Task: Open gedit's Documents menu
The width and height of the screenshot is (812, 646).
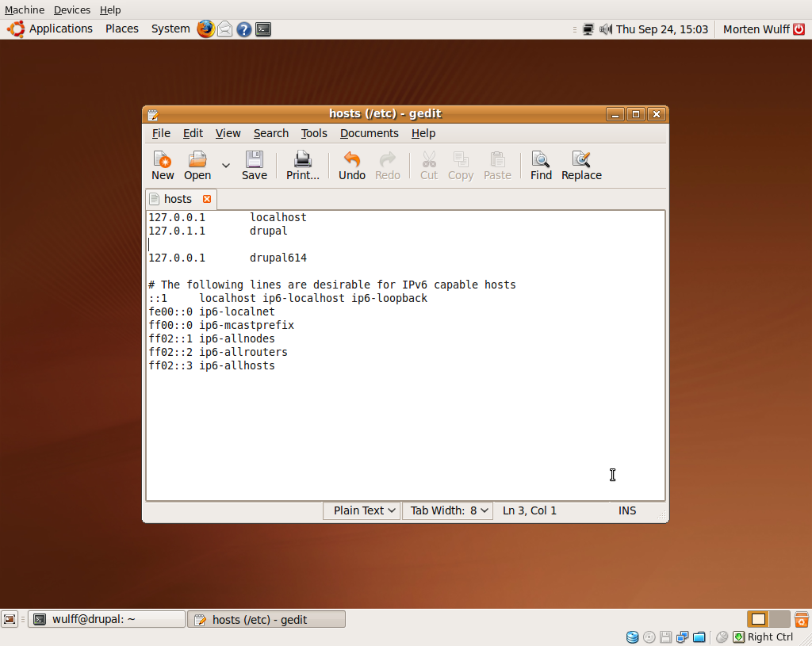Action: pos(370,133)
